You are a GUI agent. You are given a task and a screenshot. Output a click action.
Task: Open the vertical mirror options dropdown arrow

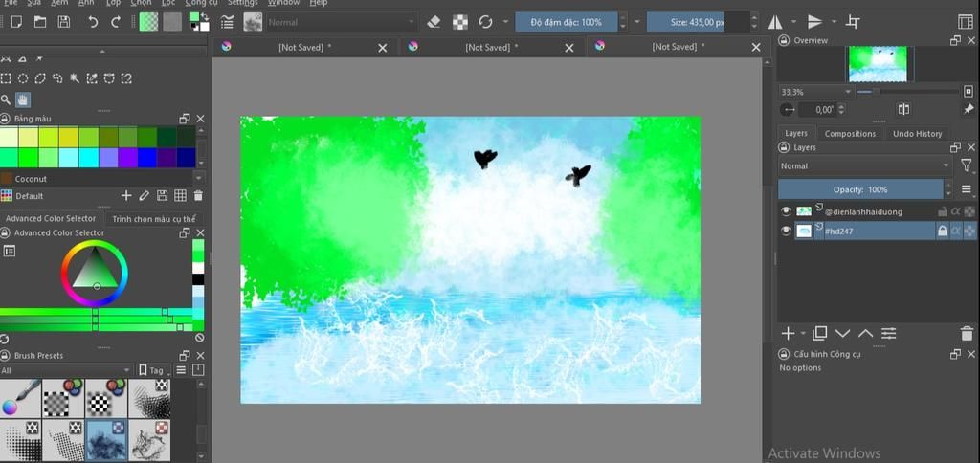(x=834, y=23)
